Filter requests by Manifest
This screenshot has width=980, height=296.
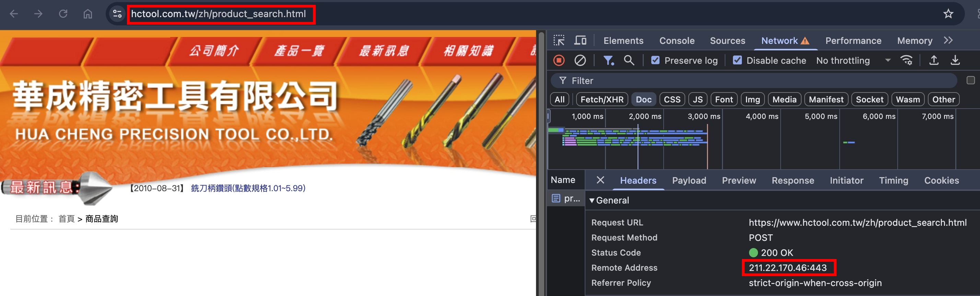826,100
